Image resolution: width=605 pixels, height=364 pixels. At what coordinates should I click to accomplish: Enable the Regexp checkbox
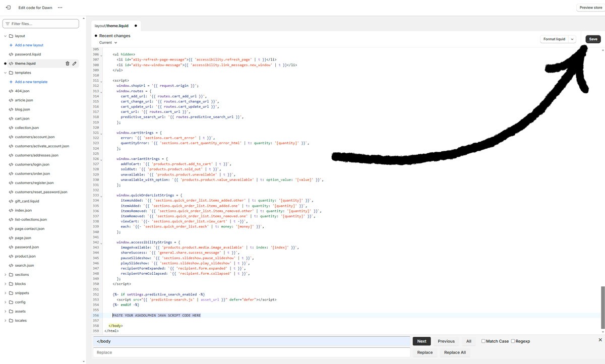click(513, 341)
